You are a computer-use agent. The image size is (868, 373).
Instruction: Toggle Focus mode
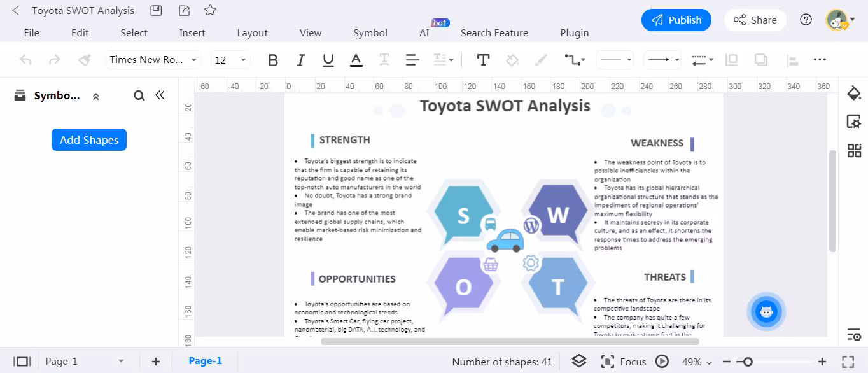coord(624,362)
